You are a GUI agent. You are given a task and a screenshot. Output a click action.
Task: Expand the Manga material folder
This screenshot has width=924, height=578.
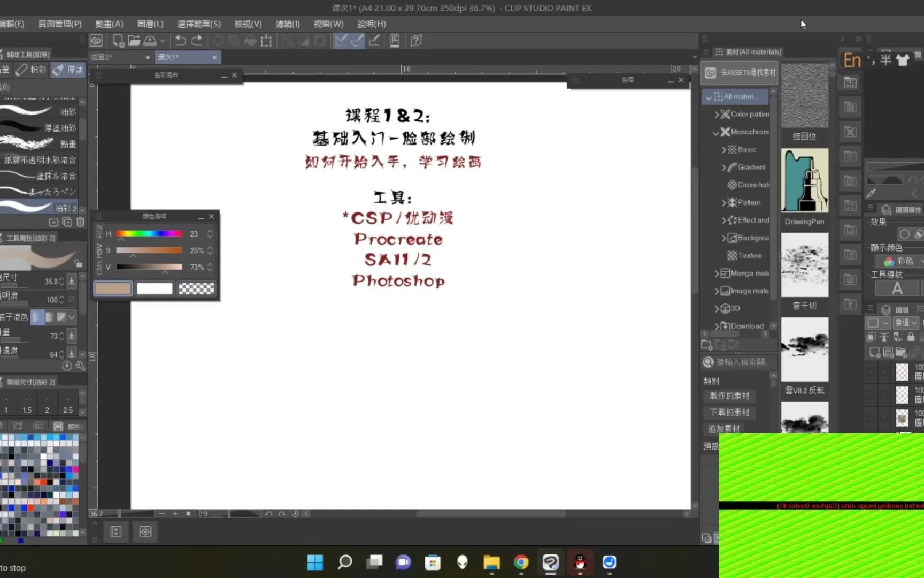coord(717,273)
